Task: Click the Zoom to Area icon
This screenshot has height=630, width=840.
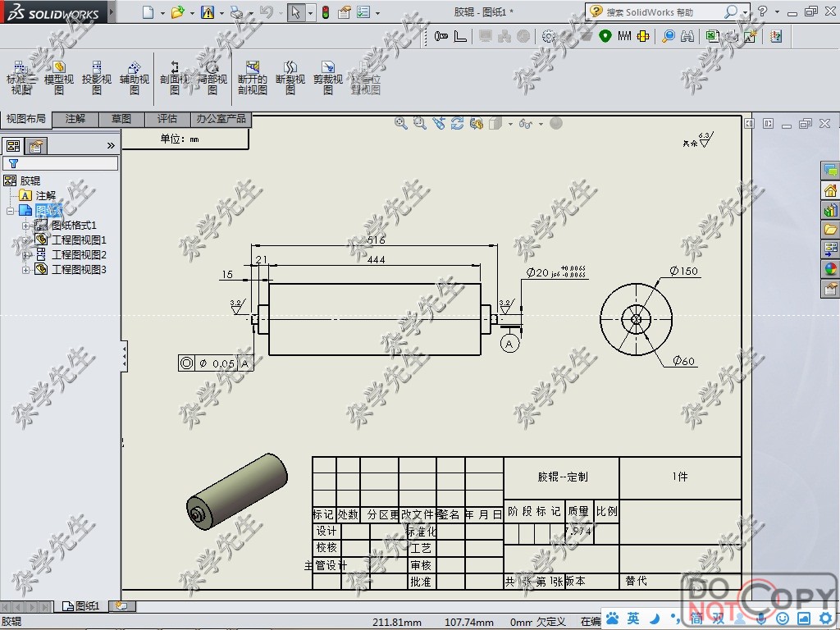Action: 420,123
